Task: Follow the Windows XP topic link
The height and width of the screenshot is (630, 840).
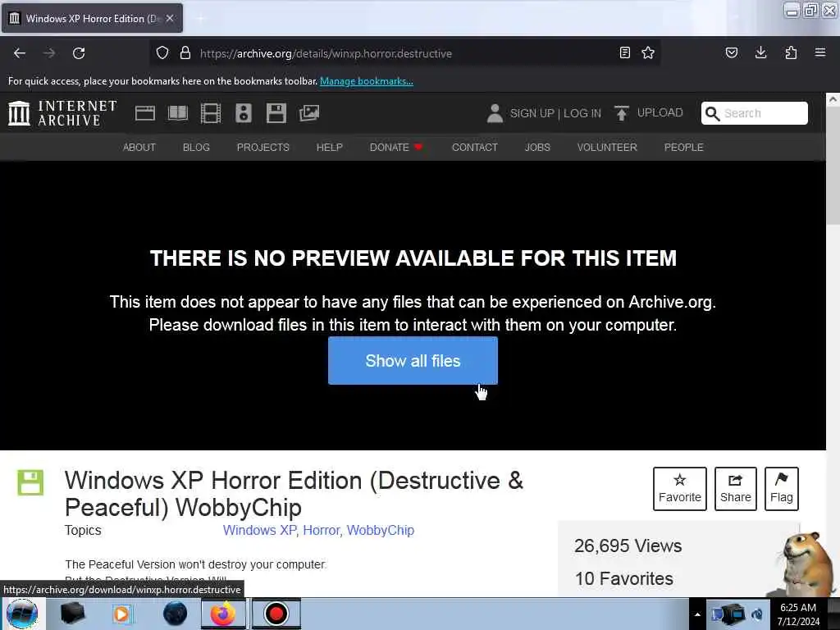Action: pos(260,531)
